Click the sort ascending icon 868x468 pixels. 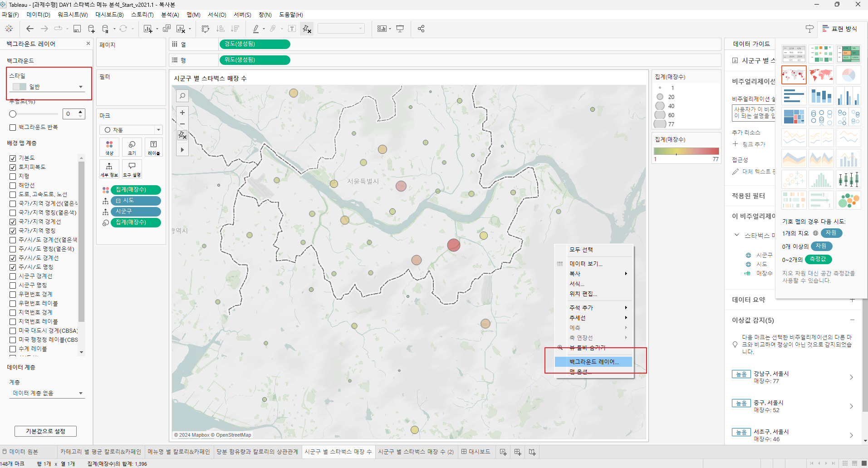tap(221, 29)
